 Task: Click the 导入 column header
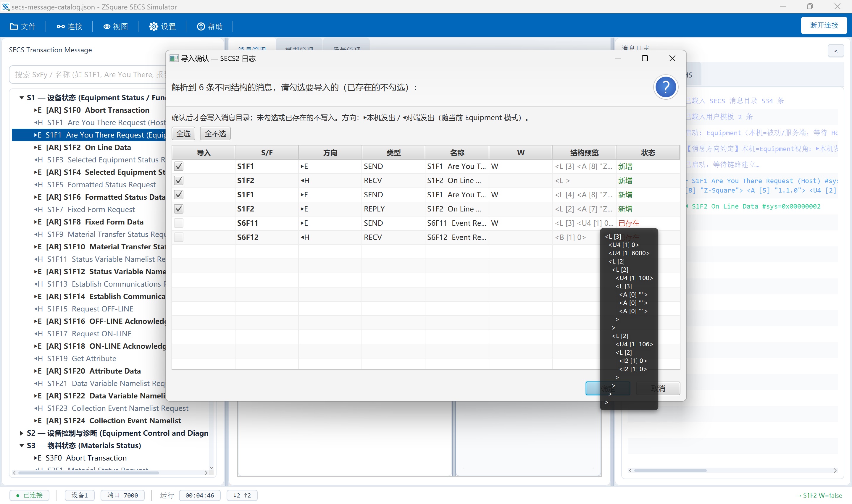pyautogui.click(x=204, y=153)
